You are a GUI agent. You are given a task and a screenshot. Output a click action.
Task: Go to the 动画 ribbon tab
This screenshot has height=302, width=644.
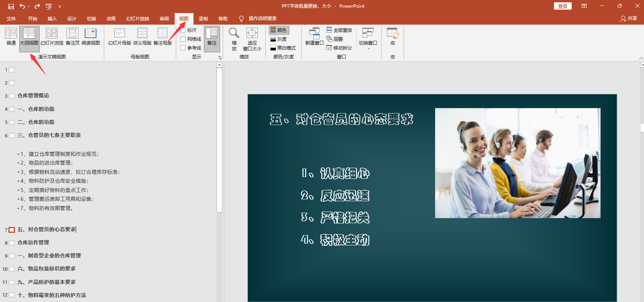[x=111, y=18]
